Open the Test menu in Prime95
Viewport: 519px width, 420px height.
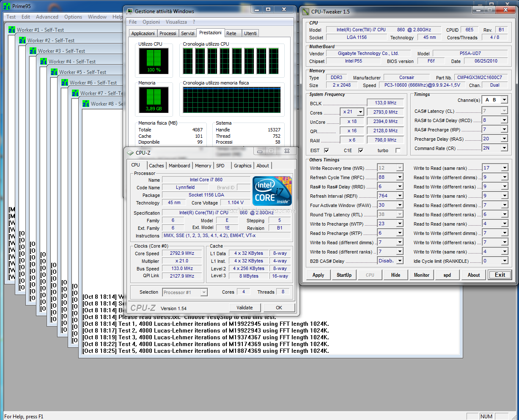(11, 17)
